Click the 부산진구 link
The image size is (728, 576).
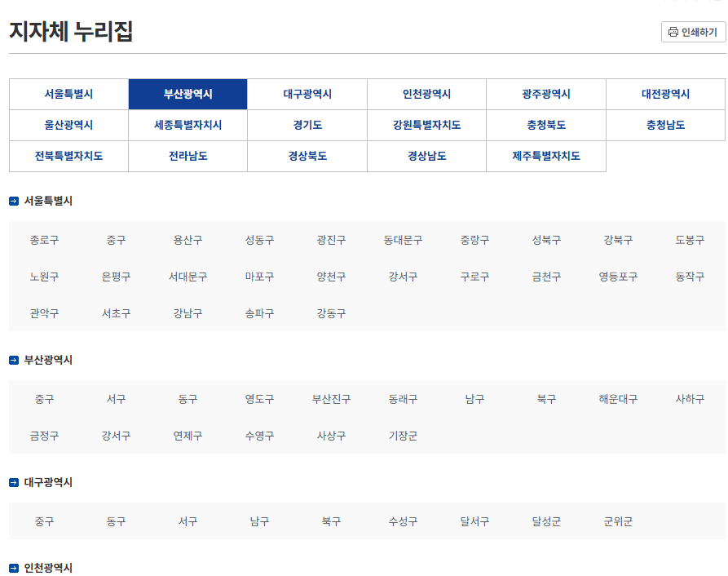331,399
